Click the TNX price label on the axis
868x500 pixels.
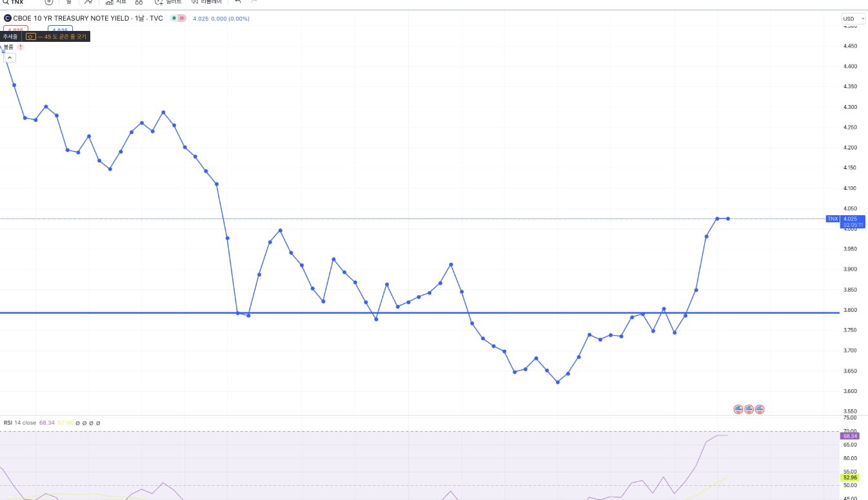pos(833,219)
